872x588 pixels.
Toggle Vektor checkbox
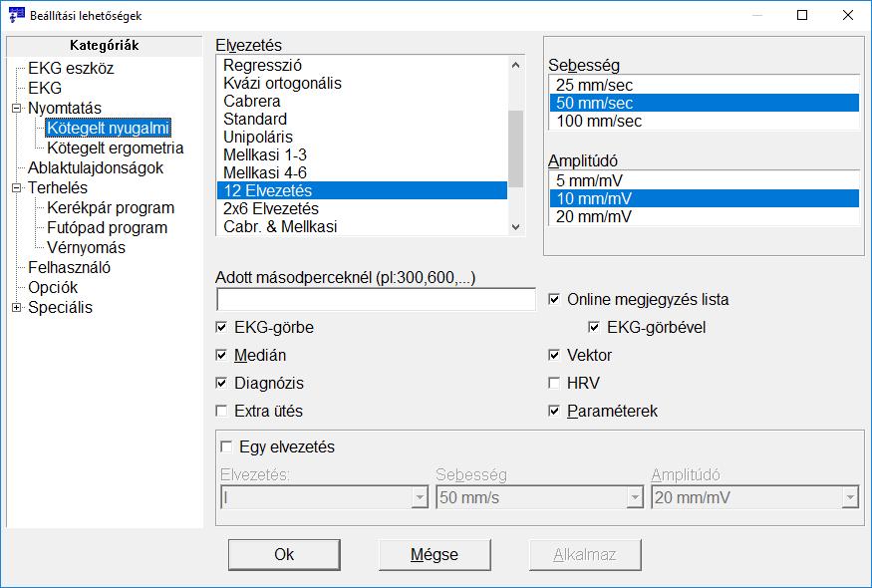click(x=554, y=355)
